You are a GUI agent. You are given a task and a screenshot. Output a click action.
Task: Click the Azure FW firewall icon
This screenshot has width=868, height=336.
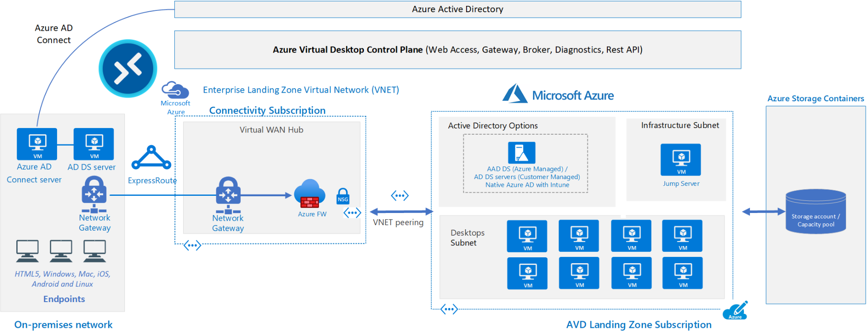click(x=310, y=194)
